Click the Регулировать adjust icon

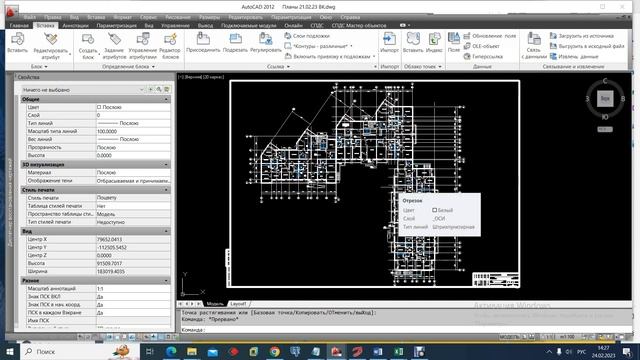(266, 39)
